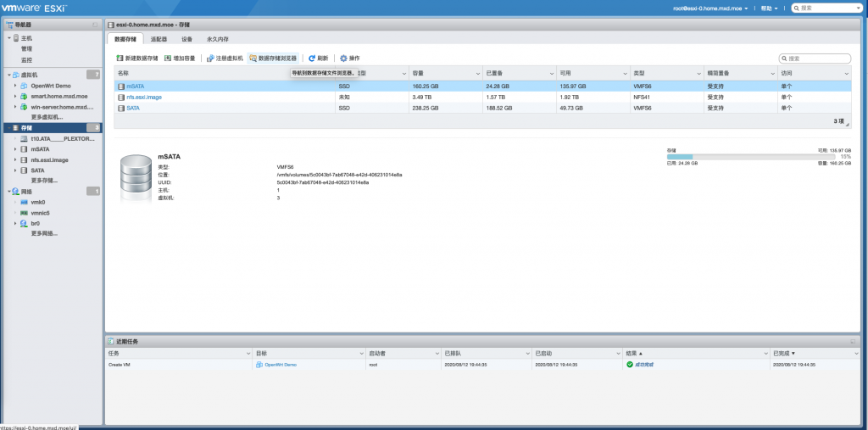Click the mSATA storage usage bar
868x430 pixels.
751,157
